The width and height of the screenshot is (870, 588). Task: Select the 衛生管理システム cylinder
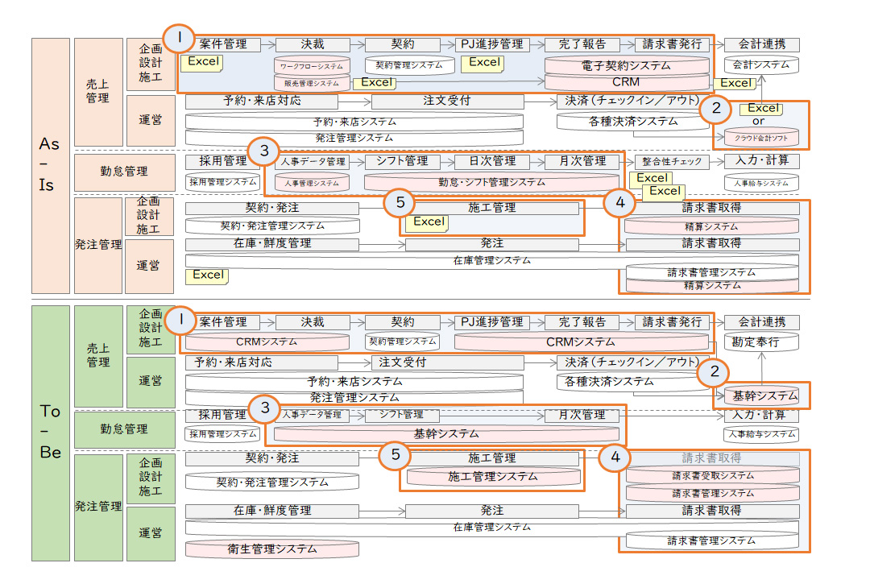pyautogui.click(x=271, y=549)
